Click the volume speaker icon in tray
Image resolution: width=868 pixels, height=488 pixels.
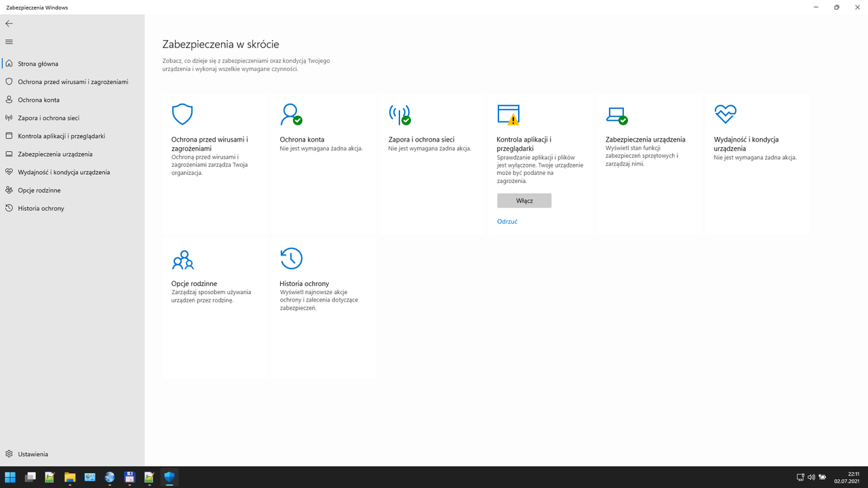[x=812, y=478]
